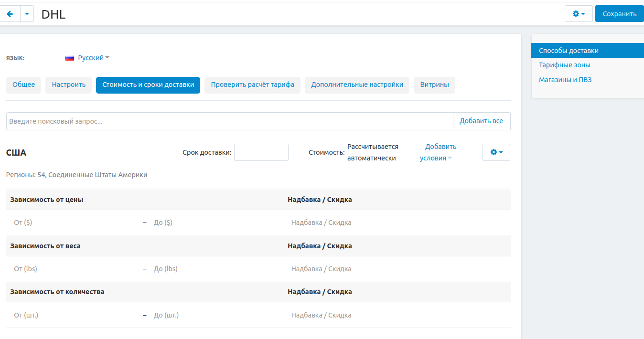Go to the Дополнительные настройки tab
This screenshot has width=644, height=339.
[357, 85]
